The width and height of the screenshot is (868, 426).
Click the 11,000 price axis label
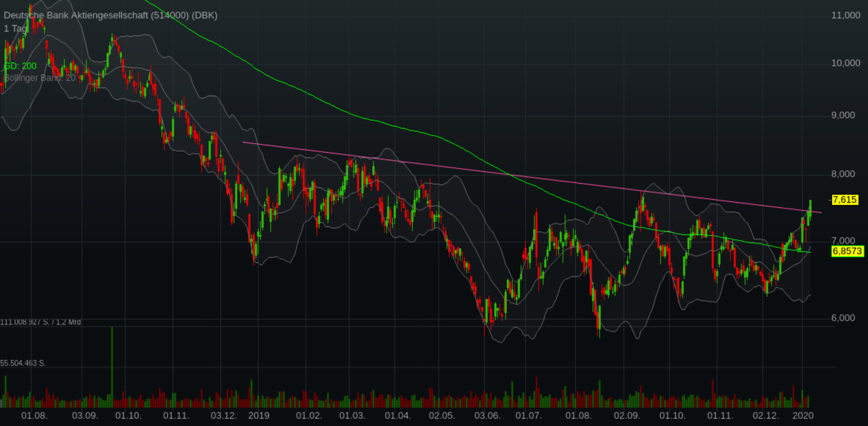tap(846, 15)
